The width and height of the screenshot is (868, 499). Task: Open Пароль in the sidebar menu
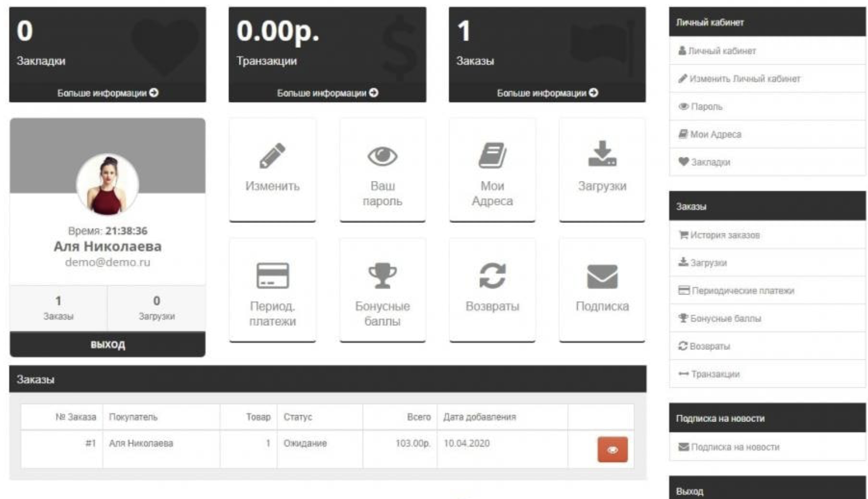tap(706, 107)
